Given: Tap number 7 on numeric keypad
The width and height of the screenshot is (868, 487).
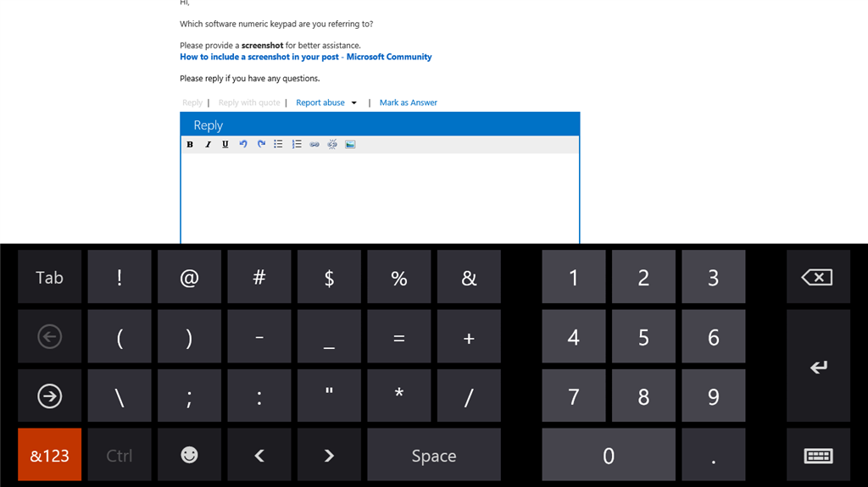Looking at the screenshot, I should click(574, 396).
